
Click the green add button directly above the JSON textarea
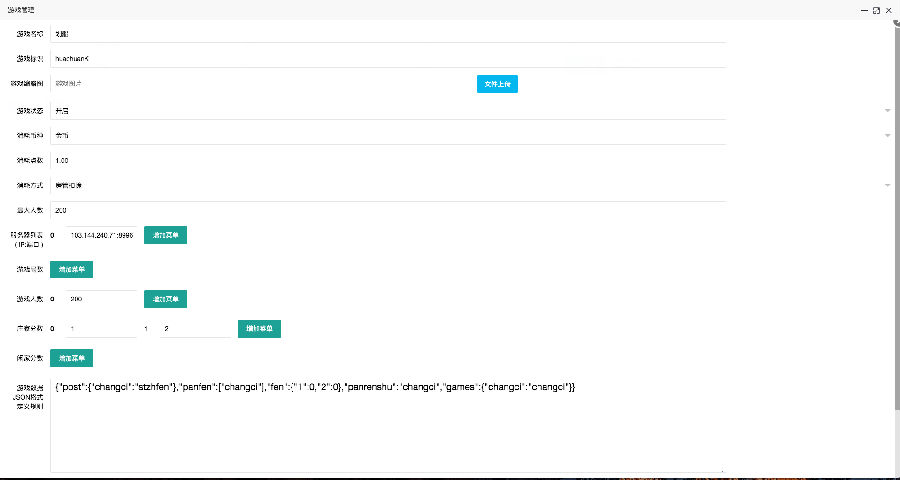[x=71, y=357]
